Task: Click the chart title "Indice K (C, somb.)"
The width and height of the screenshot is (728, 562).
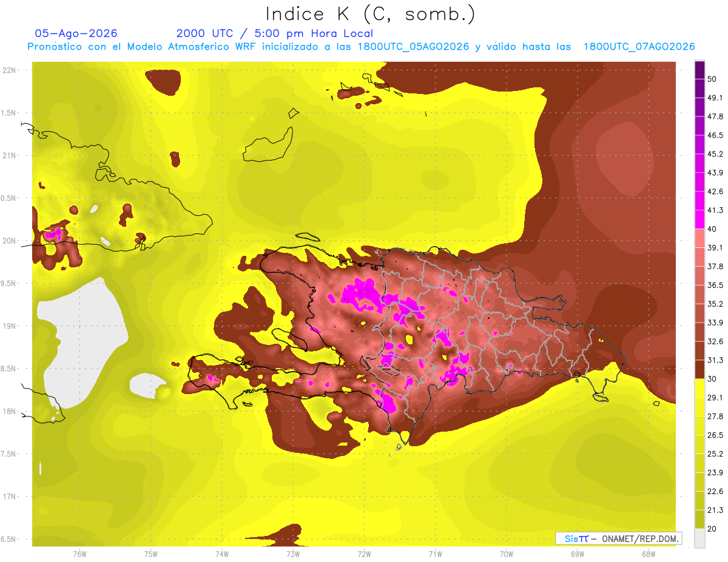Action: (369, 14)
